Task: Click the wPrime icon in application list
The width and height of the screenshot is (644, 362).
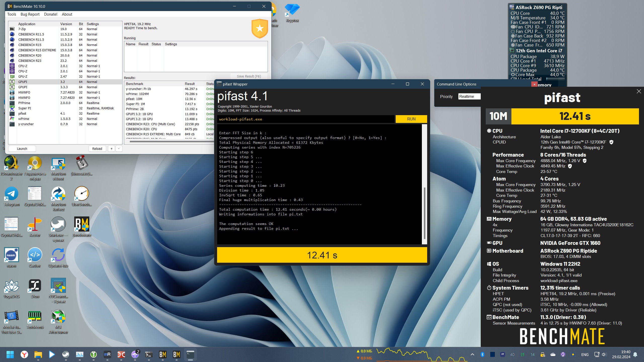Action: tap(12, 119)
